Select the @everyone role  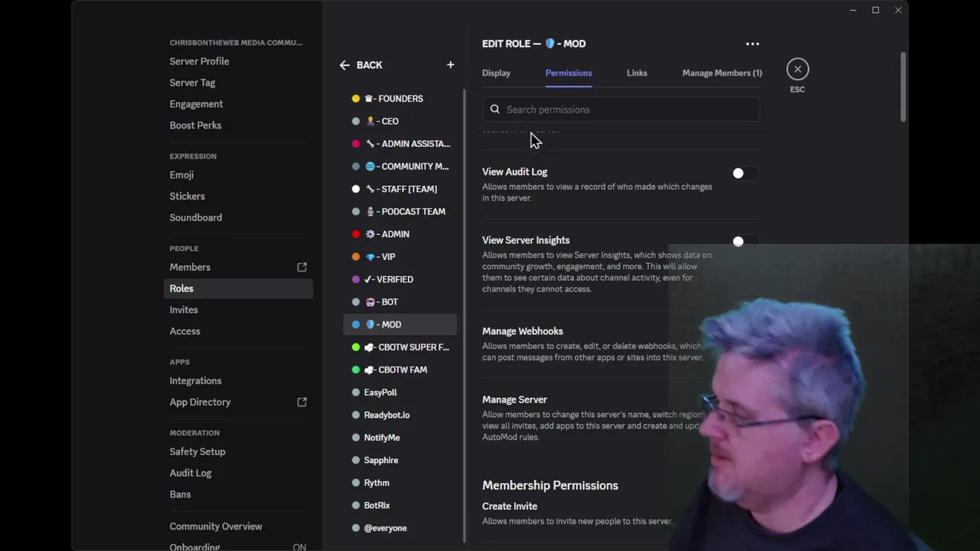[400, 528]
